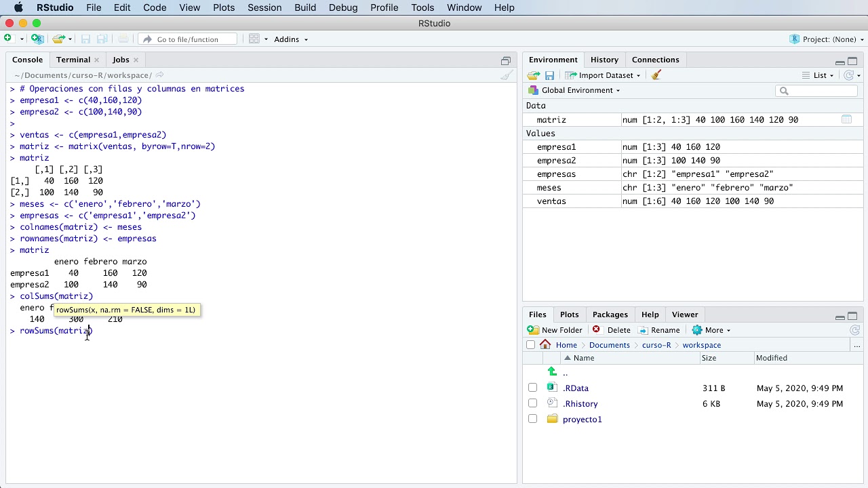The image size is (868, 488).
Task: Open the Apple menu
Action: (18, 7)
